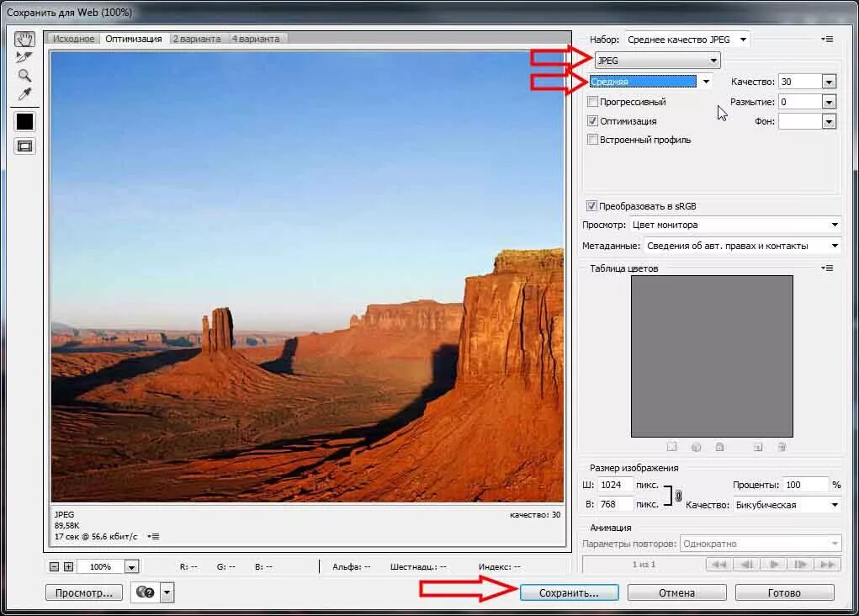Viewport: 859px width, 616px height.
Task: Open the 100% zoom level dropdown arrow
Action: 131,567
